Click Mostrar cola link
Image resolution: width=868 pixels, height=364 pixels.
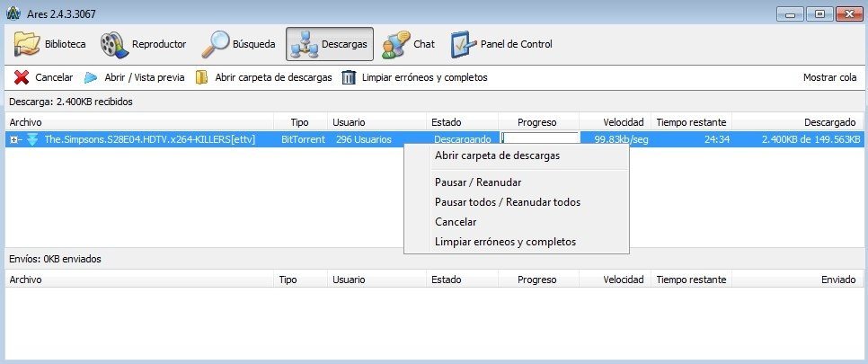point(829,77)
